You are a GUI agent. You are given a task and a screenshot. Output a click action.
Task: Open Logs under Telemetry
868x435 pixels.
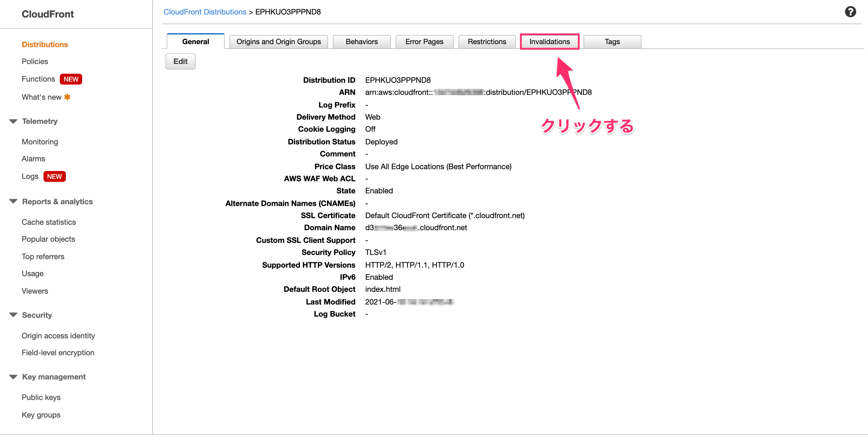click(x=30, y=176)
